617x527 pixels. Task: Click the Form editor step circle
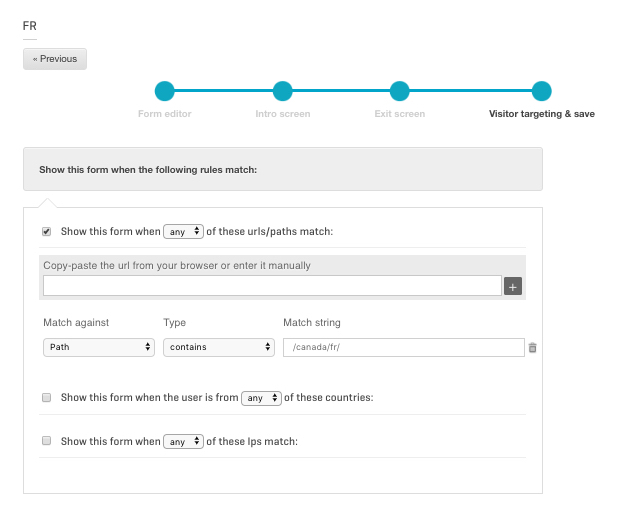pos(164,91)
